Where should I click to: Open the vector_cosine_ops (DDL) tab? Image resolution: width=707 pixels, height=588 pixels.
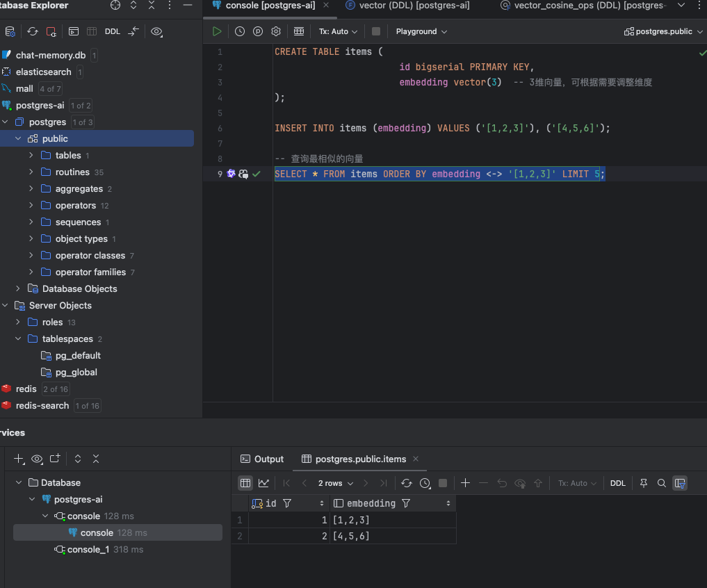pyautogui.click(x=583, y=6)
